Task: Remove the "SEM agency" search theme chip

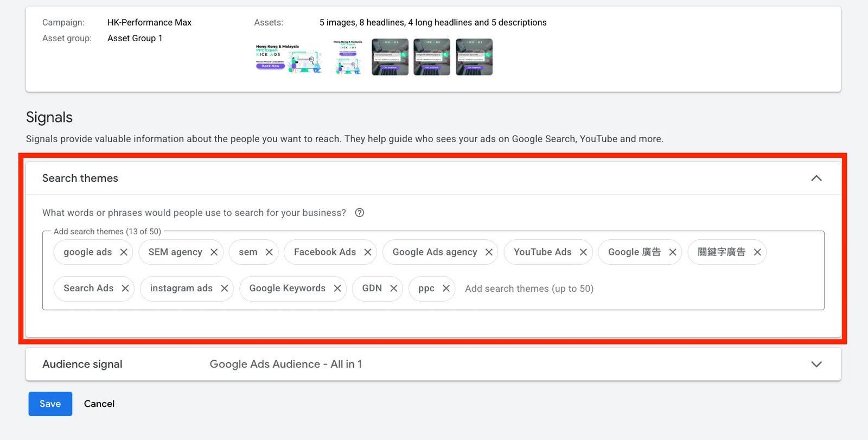Action: pos(214,252)
